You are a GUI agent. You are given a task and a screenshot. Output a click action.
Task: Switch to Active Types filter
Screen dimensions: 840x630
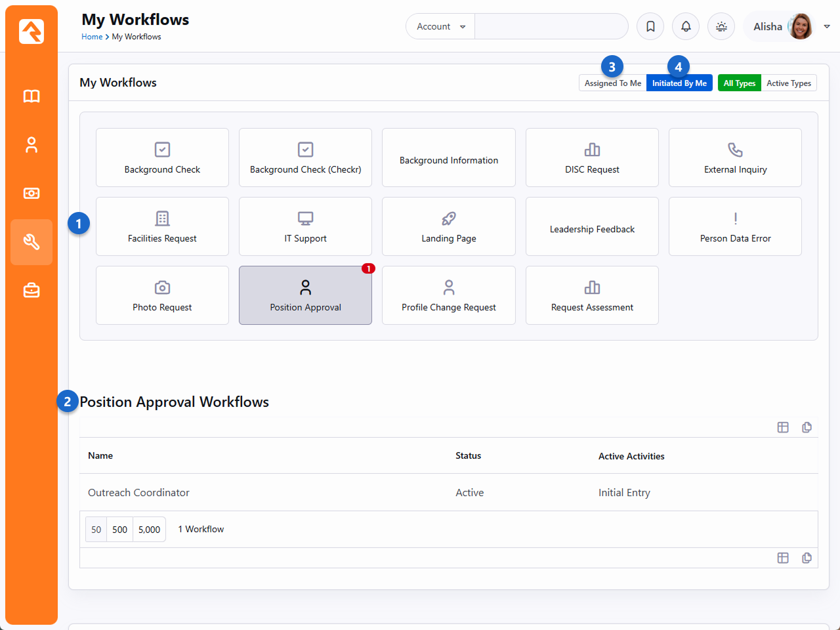click(788, 83)
